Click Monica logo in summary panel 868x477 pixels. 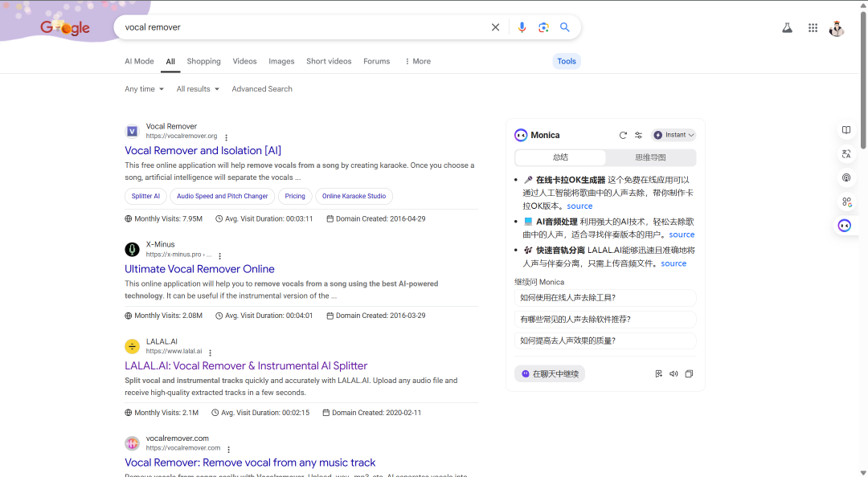520,135
